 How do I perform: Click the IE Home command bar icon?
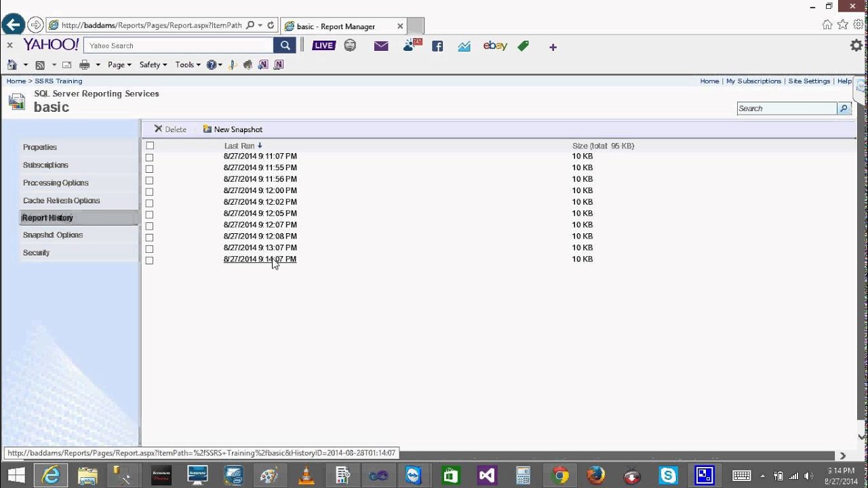click(x=12, y=65)
